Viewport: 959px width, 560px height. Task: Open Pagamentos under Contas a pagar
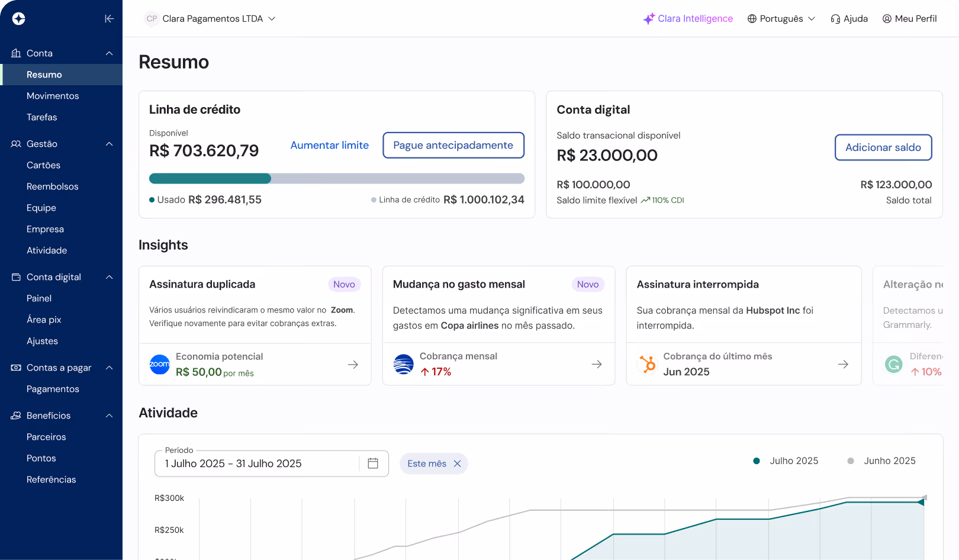pyautogui.click(x=53, y=389)
